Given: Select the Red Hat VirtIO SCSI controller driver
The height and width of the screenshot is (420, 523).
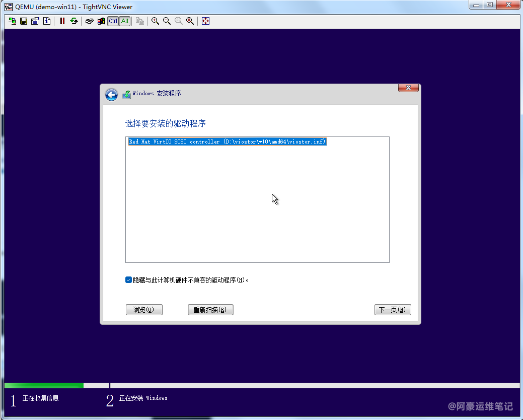Looking at the screenshot, I should click(228, 142).
